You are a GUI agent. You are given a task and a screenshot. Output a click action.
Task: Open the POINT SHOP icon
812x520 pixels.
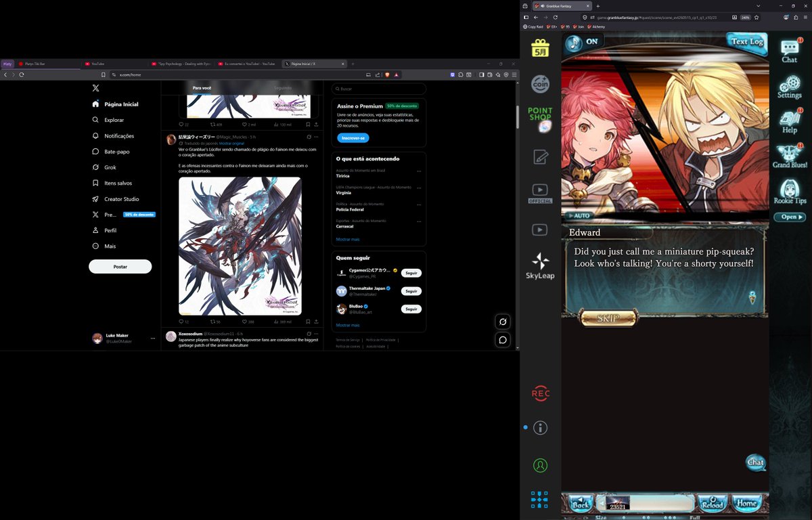coord(540,119)
